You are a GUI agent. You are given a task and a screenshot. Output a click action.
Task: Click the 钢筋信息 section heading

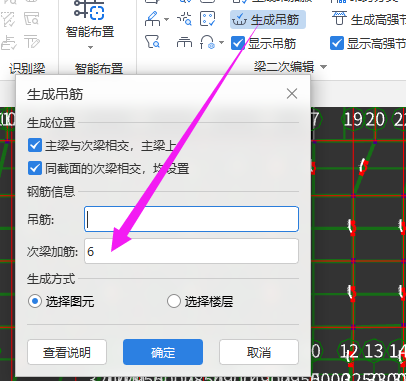(x=51, y=192)
